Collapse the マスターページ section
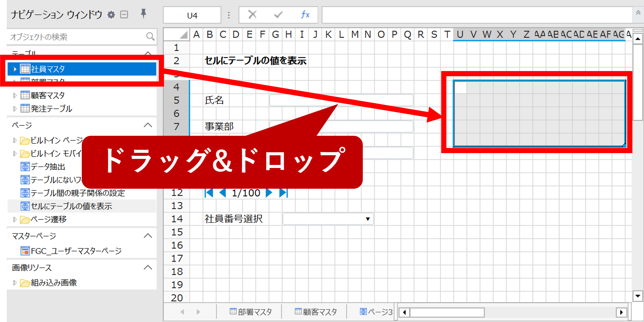The image size is (644, 322). (x=148, y=236)
